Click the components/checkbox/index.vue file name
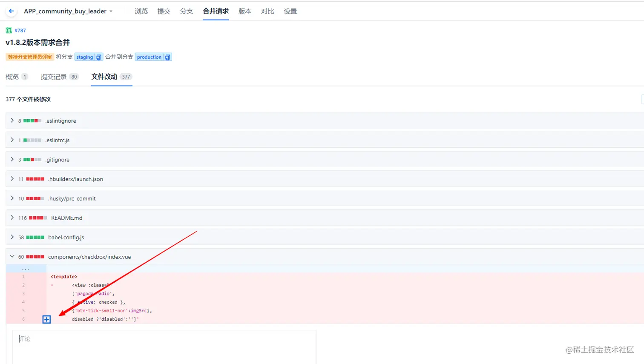 [x=89, y=257]
